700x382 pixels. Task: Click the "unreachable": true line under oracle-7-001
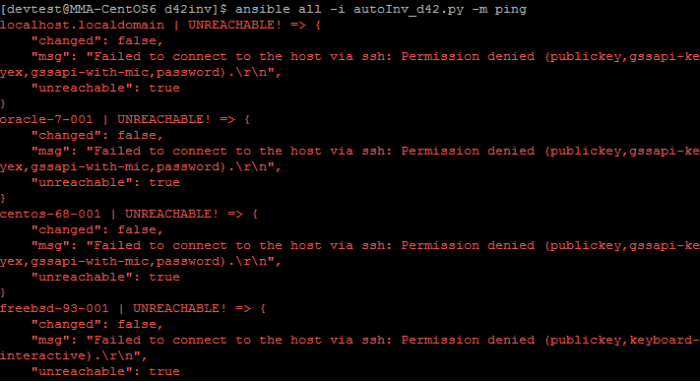(105, 183)
